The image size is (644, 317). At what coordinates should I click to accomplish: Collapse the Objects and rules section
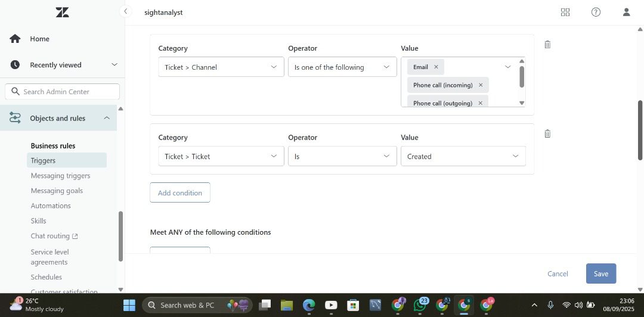[107, 118]
